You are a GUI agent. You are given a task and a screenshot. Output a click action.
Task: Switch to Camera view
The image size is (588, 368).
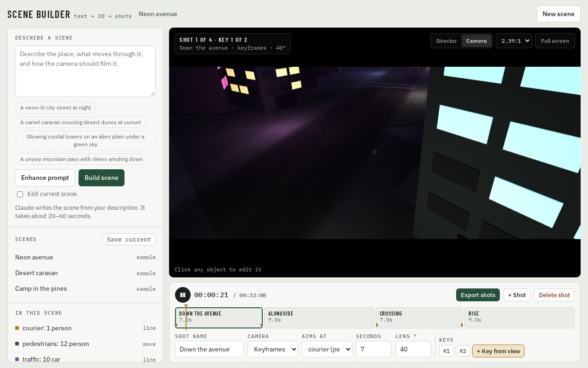(476, 41)
